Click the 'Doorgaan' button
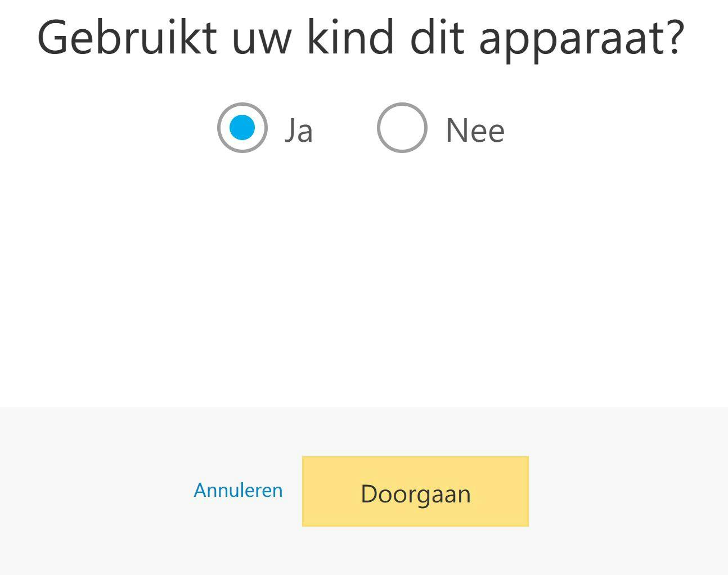 click(415, 492)
